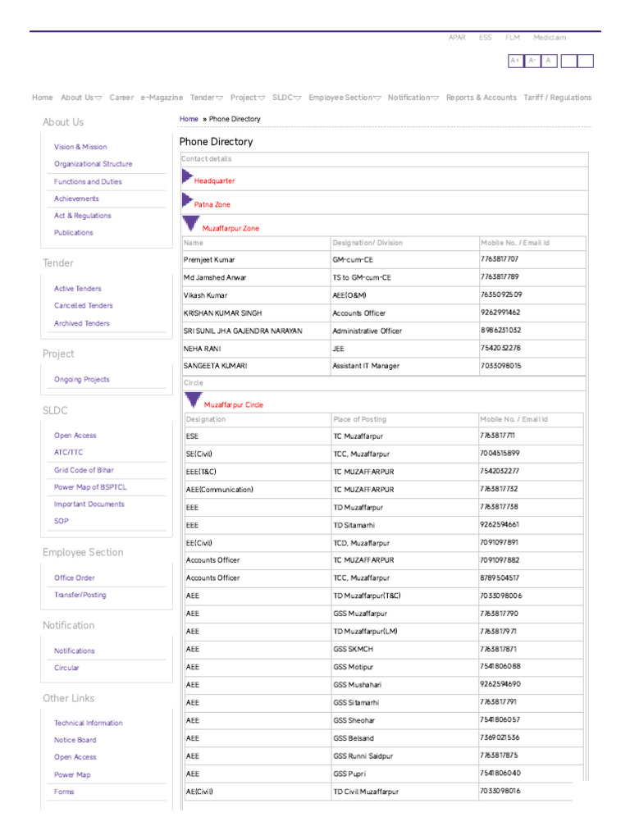Open the About Us dropdown arrow in navbar

point(98,98)
